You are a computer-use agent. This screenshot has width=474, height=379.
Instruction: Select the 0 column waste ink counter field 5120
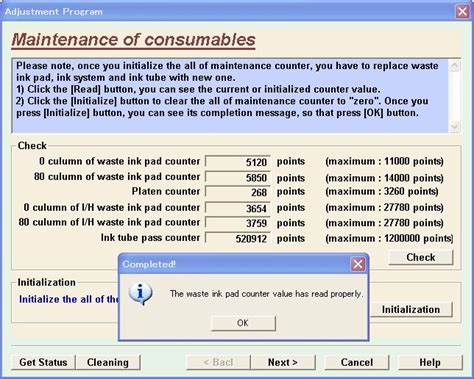237,162
